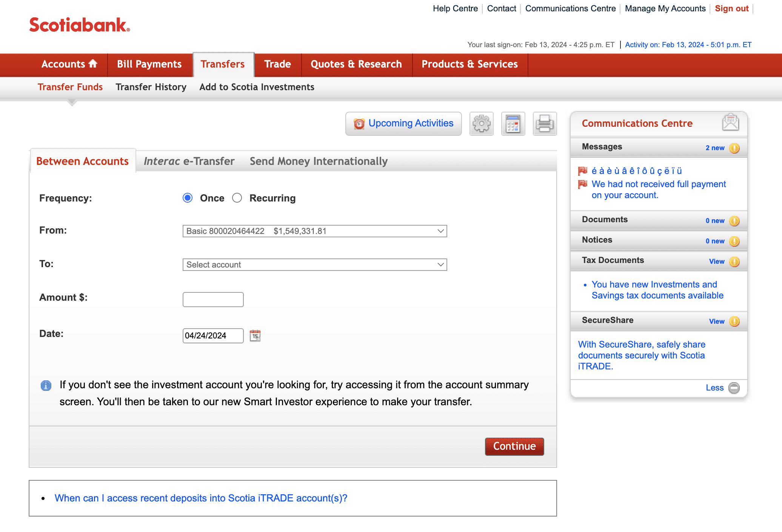Open the Transfer History submenu item

click(151, 87)
